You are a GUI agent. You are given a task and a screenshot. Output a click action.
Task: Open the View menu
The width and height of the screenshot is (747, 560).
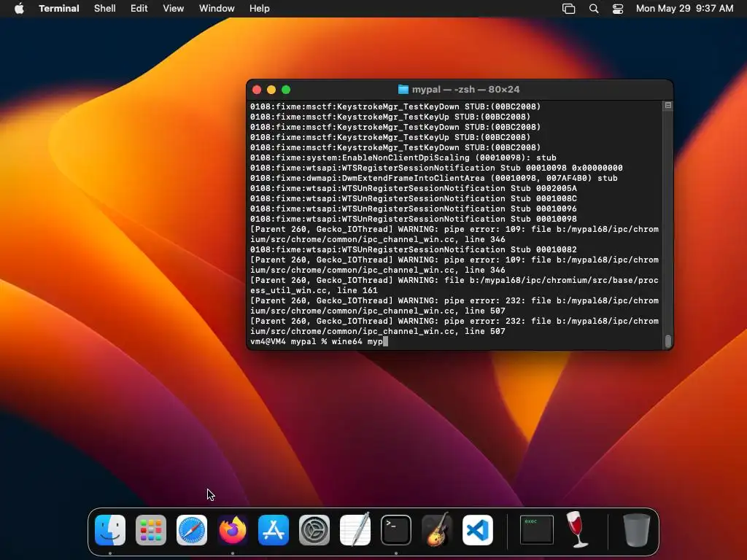174,9
